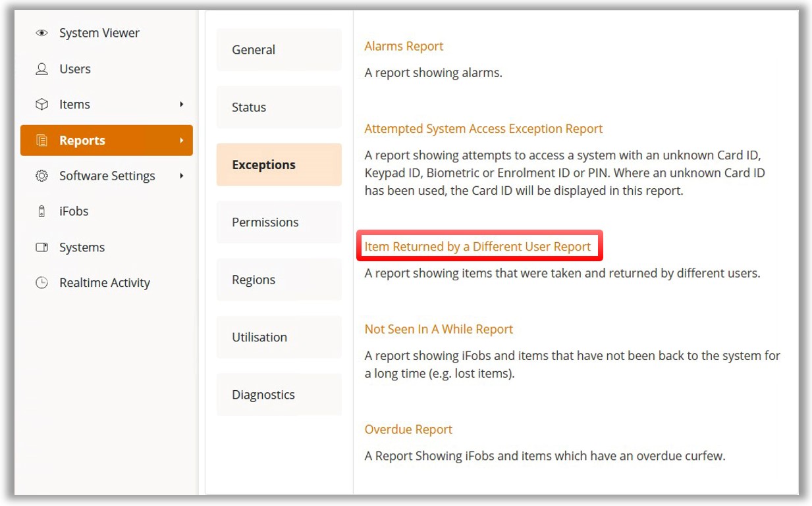The height and width of the screenshot is (506, 812).
Task: Click the Items cube icon
Action: [x=41, y=105]
